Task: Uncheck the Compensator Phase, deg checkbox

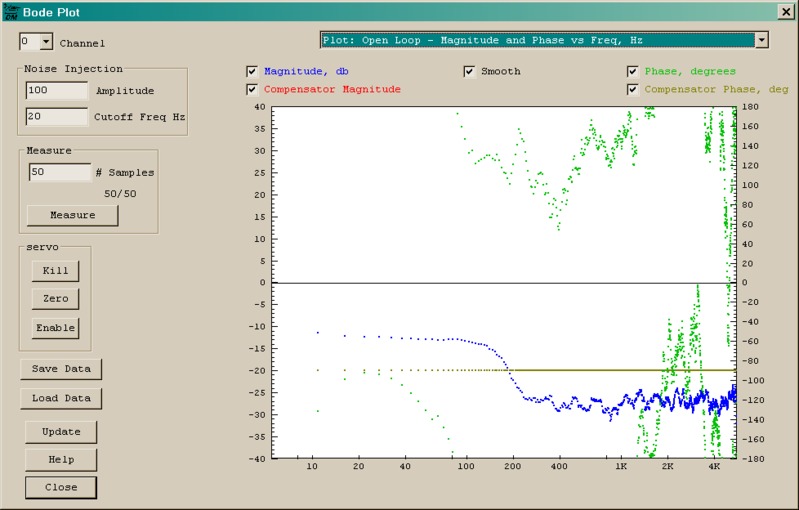Action: point(633,90)
